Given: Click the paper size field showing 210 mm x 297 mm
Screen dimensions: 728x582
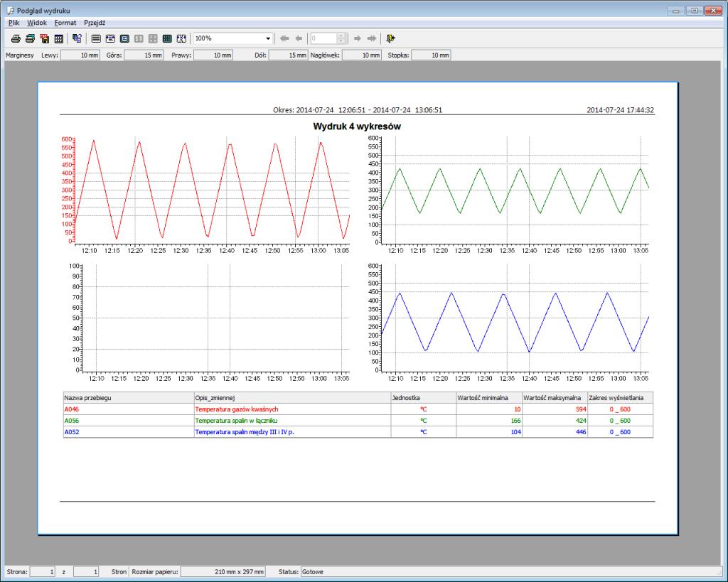Looking at the screenshot, I should (x=223, y=572).
